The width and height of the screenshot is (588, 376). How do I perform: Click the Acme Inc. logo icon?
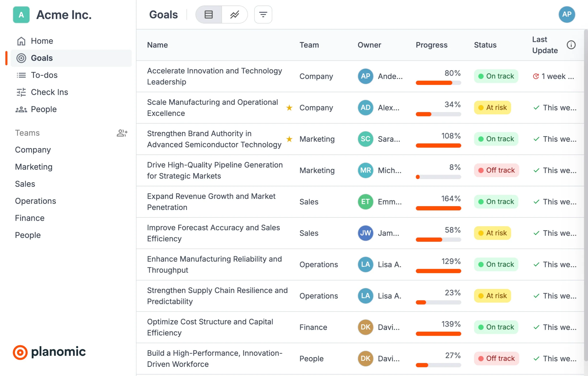(21, 15)
